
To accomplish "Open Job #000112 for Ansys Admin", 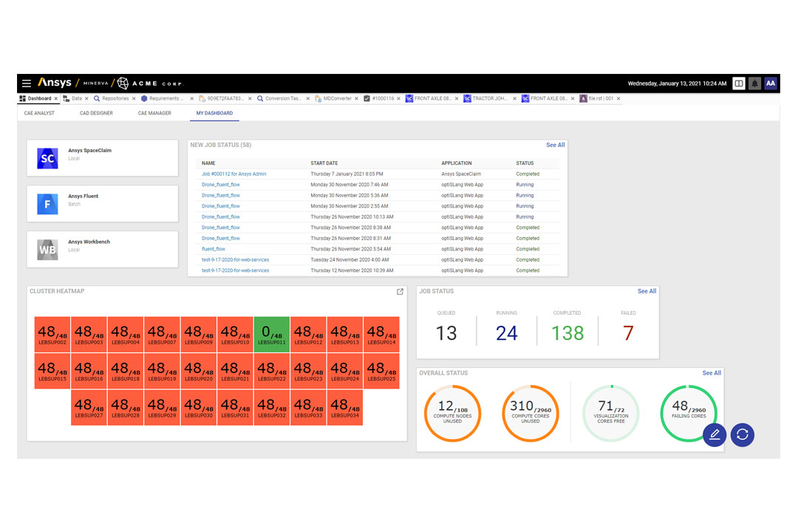I will coord(233,174).
